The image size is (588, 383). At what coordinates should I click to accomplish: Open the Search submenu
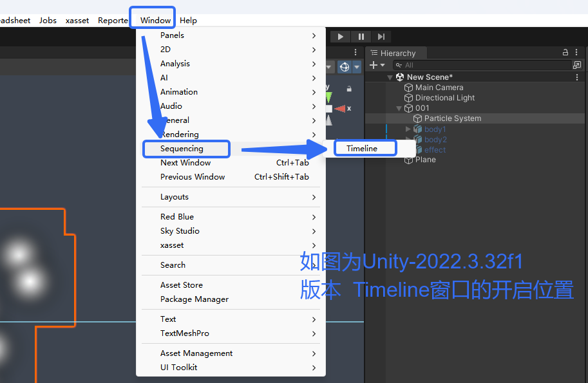(x=231, y=265)
